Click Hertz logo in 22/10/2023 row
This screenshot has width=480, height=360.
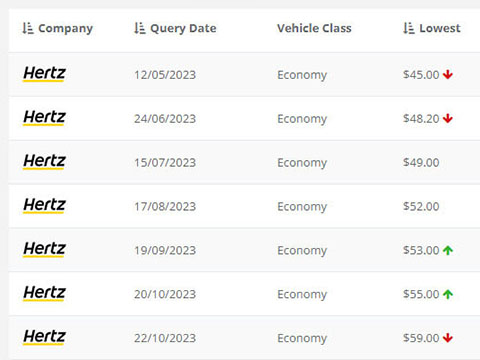44,337
